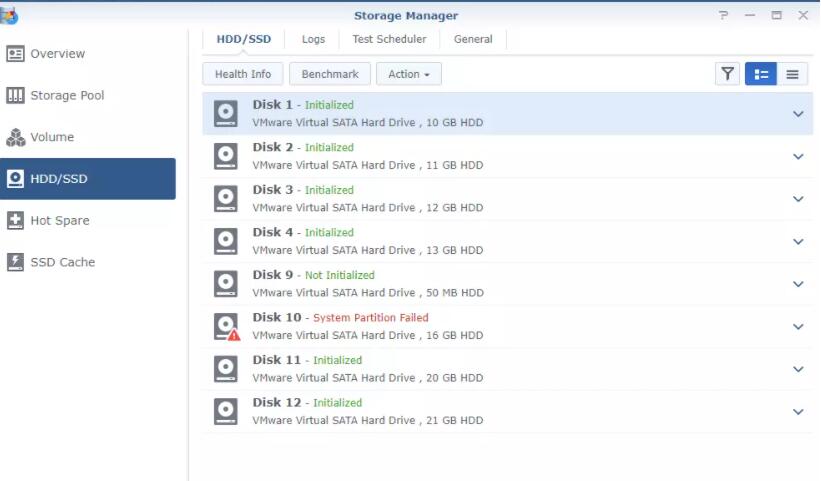Switch to the HDD/SSD tab

click(243, 39)
